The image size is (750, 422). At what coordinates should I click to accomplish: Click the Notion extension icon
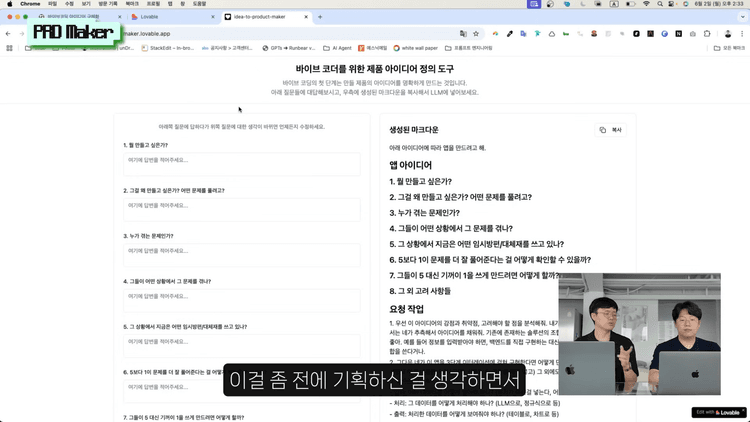coord(679,33)
